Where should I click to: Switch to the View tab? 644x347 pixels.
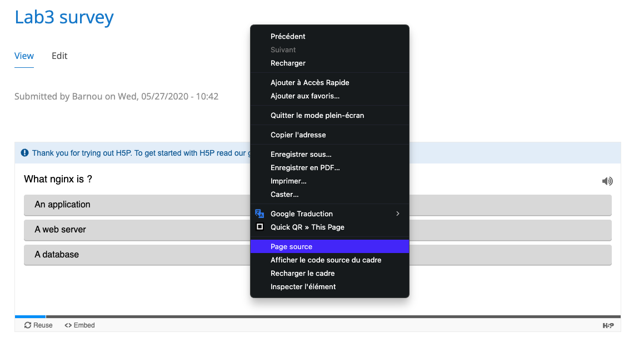(x=24, y=56)
